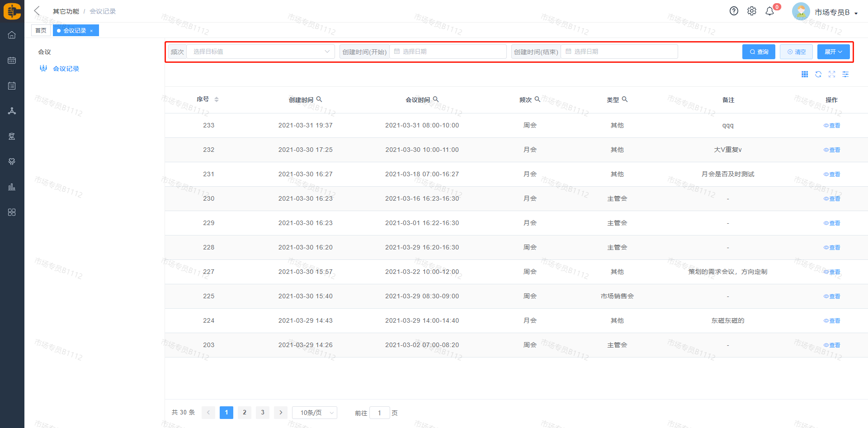Click the search icon beside 创建时间 header
The height and width of the screenshot is (428, 868).
319,99
